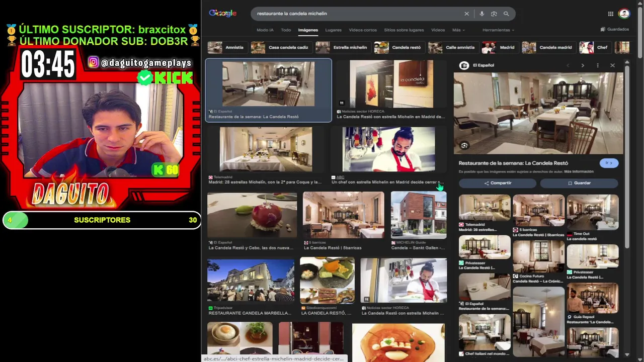This screenshot has height=362, width=644.
Task: Select the Estrella michelin chip
Action: pos(342,47)
